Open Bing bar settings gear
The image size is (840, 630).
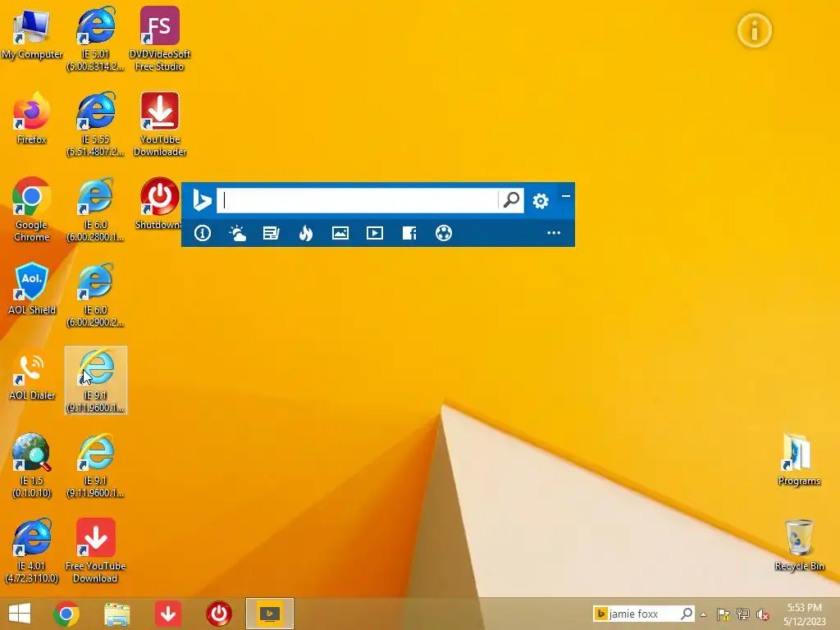pos(541,201)
